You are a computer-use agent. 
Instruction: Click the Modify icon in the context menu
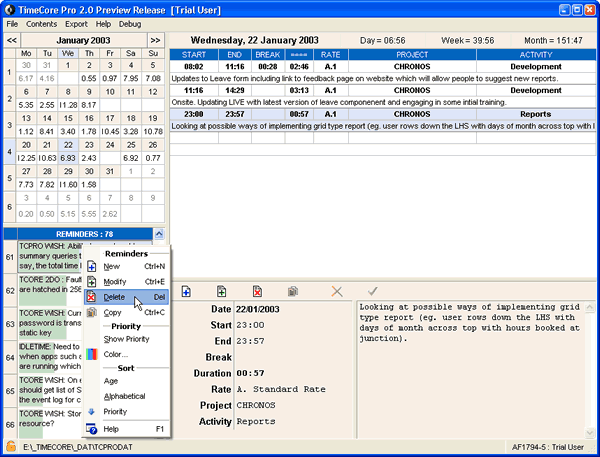pyautogui.click(x=92, y=282)
